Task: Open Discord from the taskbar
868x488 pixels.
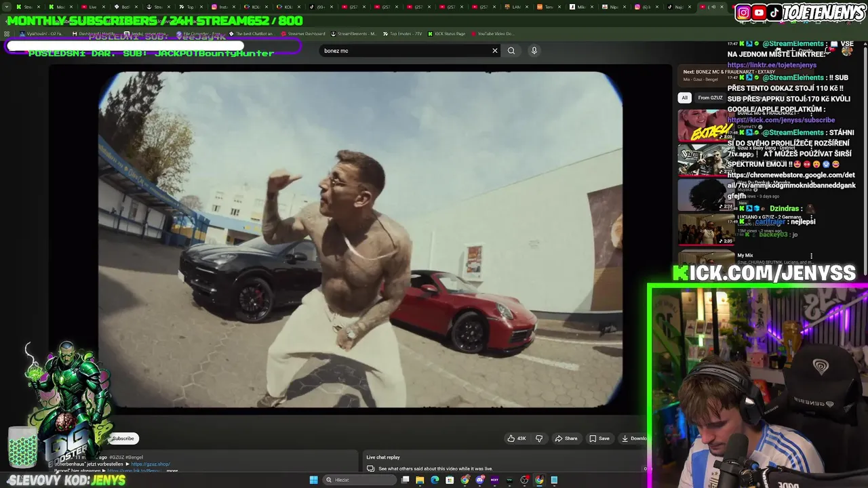Action: click(x=479, y=480)
